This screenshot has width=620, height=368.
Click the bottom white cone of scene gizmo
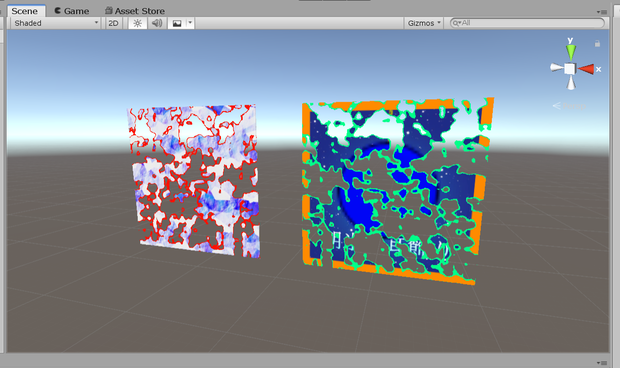571,82
